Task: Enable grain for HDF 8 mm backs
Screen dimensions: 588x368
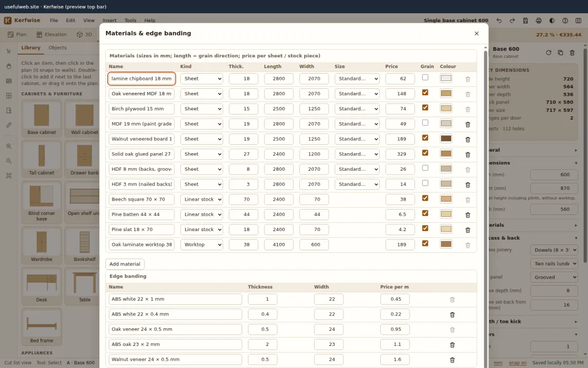Action: coord(425,168)
